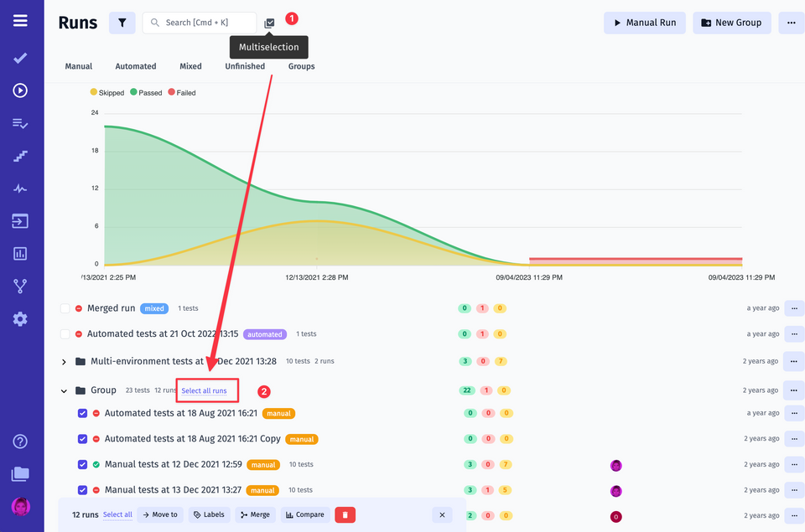
Task: Open the Imports arrow-box sidebar icon
Action: coord(20,221)
